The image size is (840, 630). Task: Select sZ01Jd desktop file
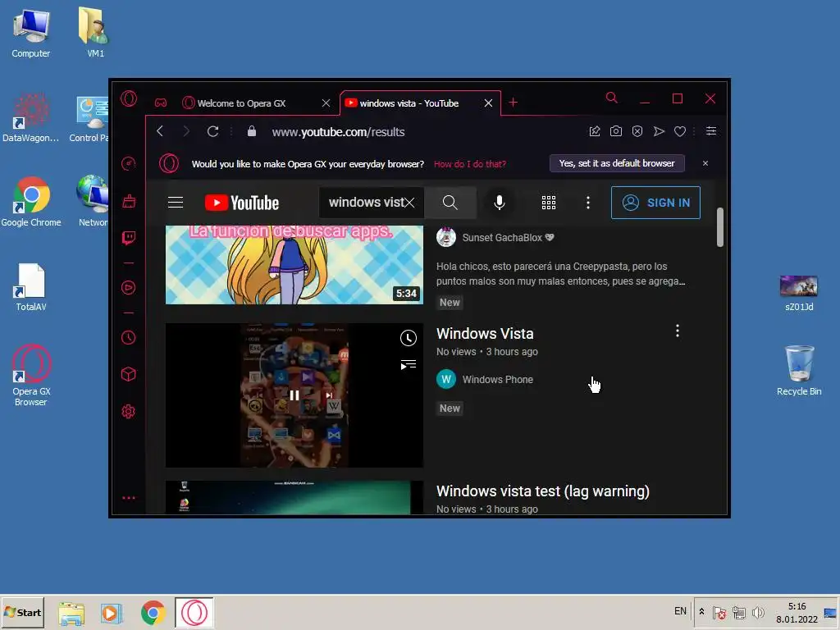click(x=799, y=293)
